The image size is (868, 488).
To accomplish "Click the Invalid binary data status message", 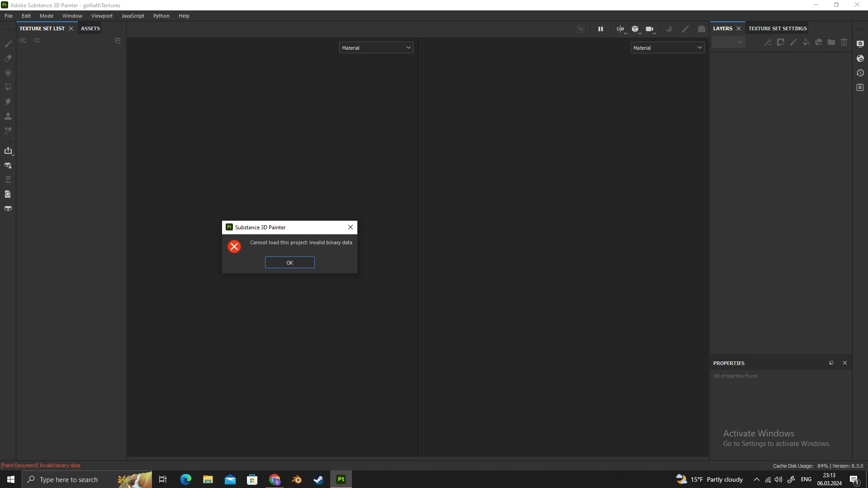I will click(x=41, y=465).
